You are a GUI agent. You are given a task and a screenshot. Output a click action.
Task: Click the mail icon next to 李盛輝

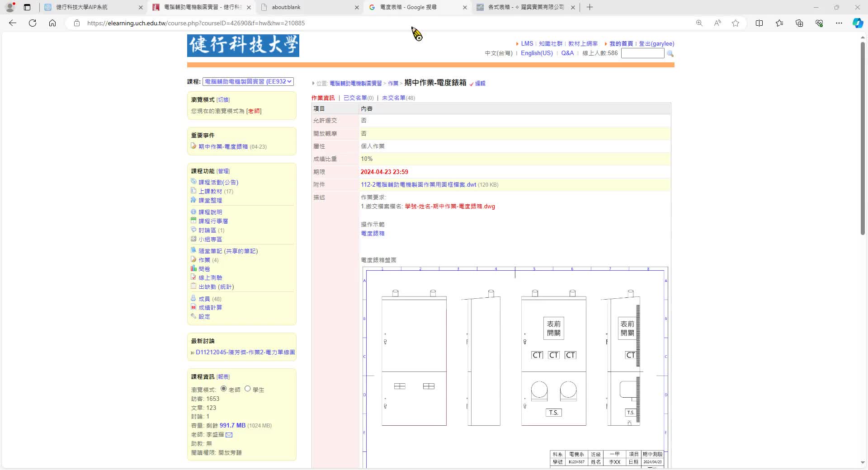229,435
